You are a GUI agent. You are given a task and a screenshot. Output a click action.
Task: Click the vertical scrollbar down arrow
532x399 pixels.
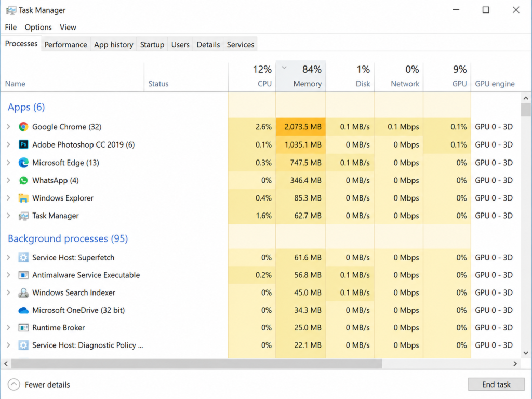pos(526,353)
